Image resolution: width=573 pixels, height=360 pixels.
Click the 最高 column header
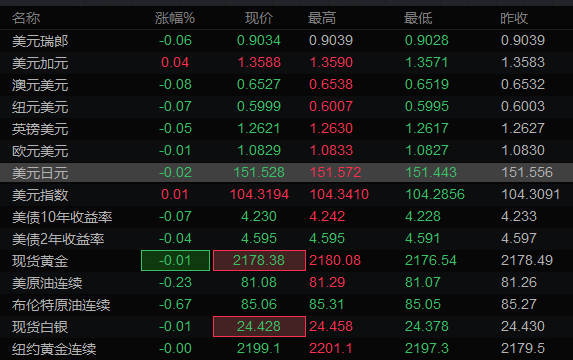click(x=322, y=18)
